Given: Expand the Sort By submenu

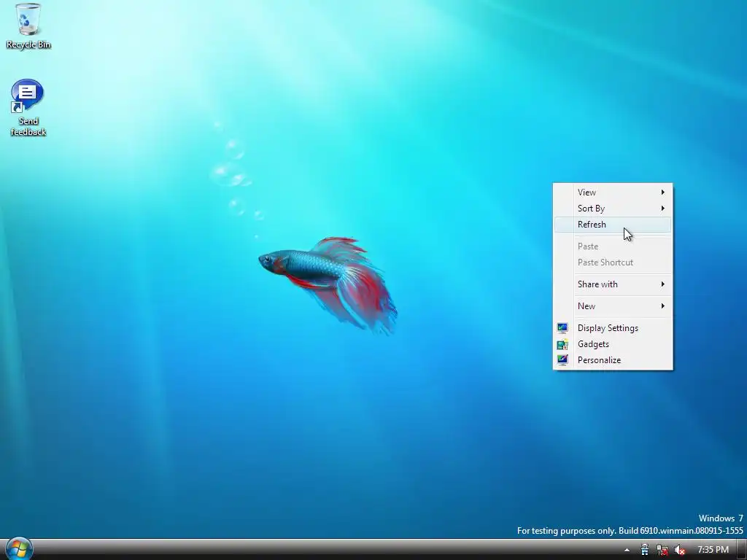Looking at the screenshot, I should (613, 209).
